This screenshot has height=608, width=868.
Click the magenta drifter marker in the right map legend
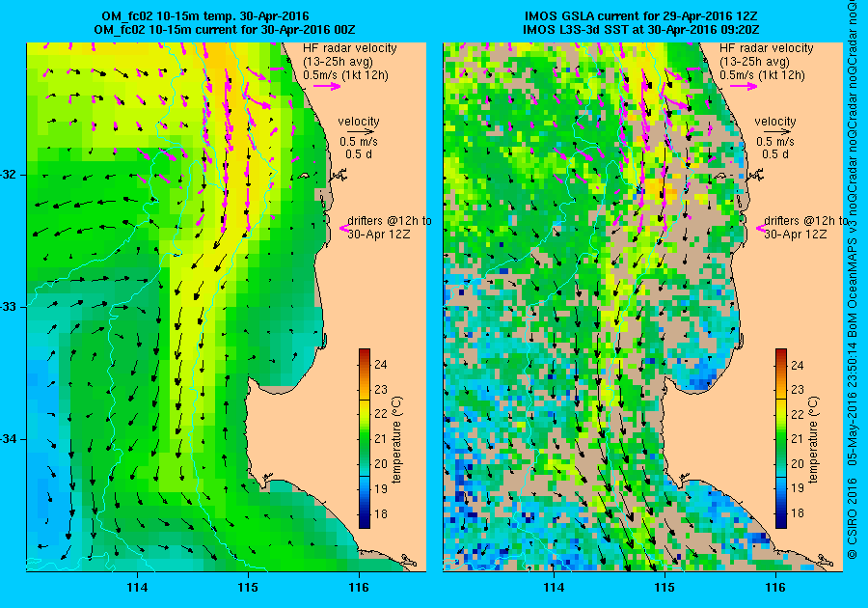[x=760, y=228]
